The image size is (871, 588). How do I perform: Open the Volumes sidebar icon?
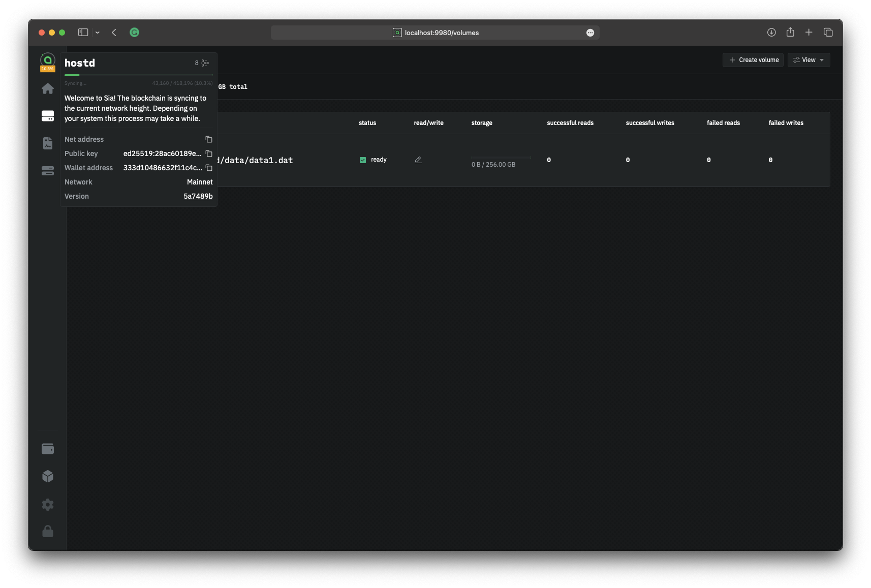(x=48, y=116)
